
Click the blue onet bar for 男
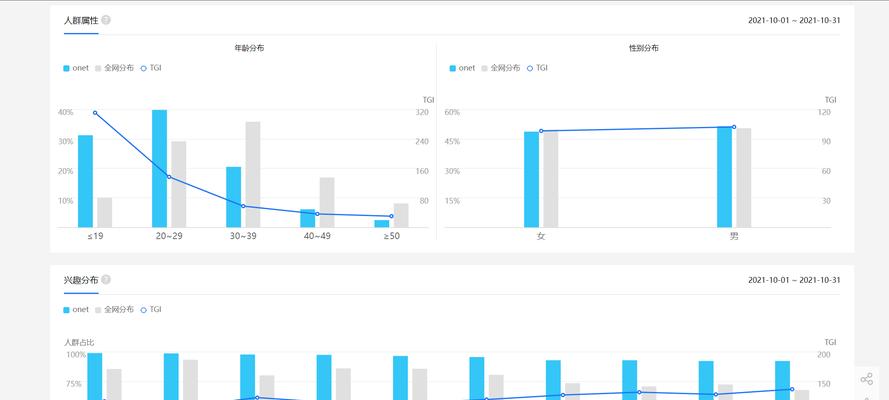click(x=724, y=177)
